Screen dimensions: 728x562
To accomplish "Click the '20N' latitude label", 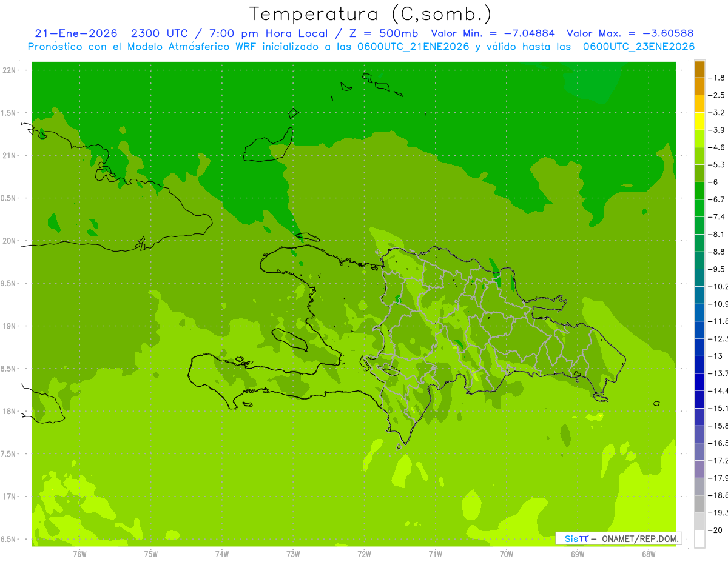I will click(x=9, y=241).
